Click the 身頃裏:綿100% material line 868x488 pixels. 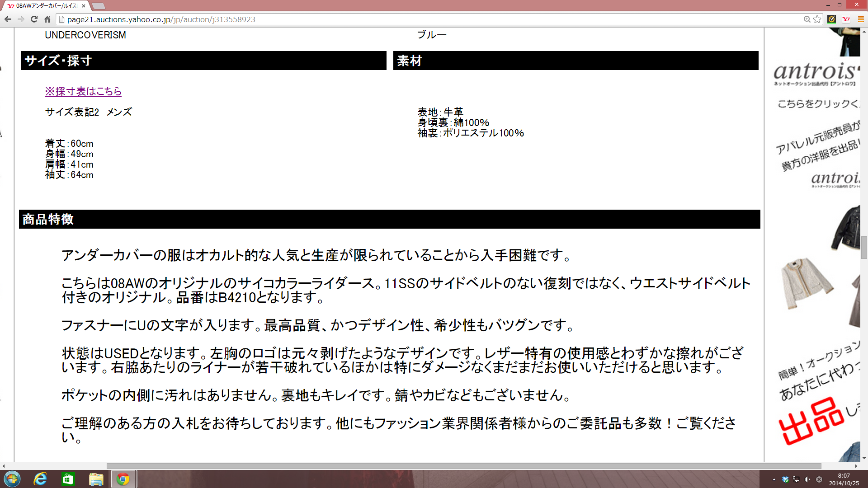coord(453,122)
